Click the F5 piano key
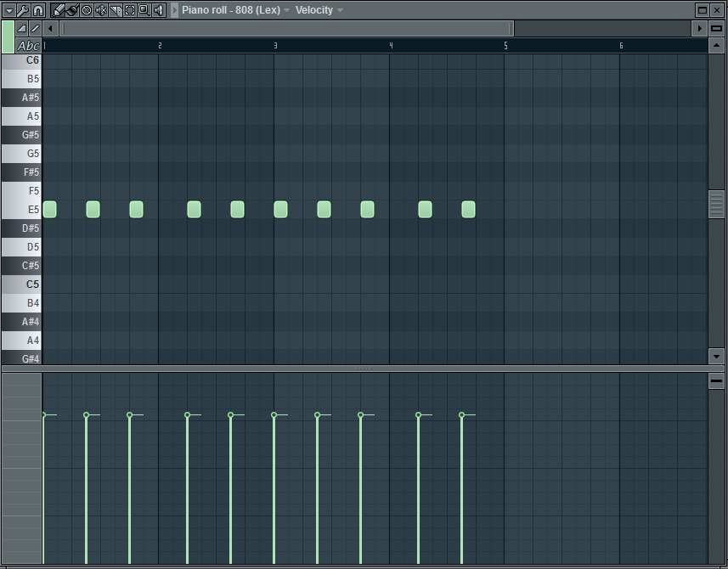Screen dimensions: 728x569 [x=21, y=191]
